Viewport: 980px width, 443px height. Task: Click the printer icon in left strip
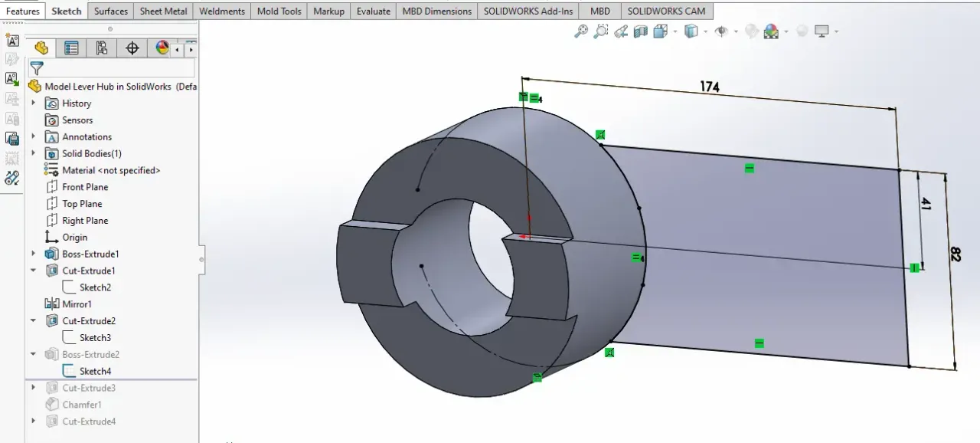(12, 139)
